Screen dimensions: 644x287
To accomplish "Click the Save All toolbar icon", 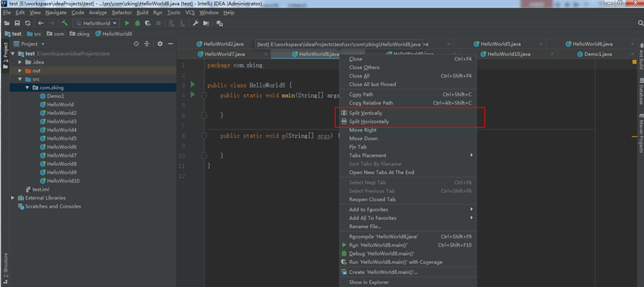I will (17, 23).
